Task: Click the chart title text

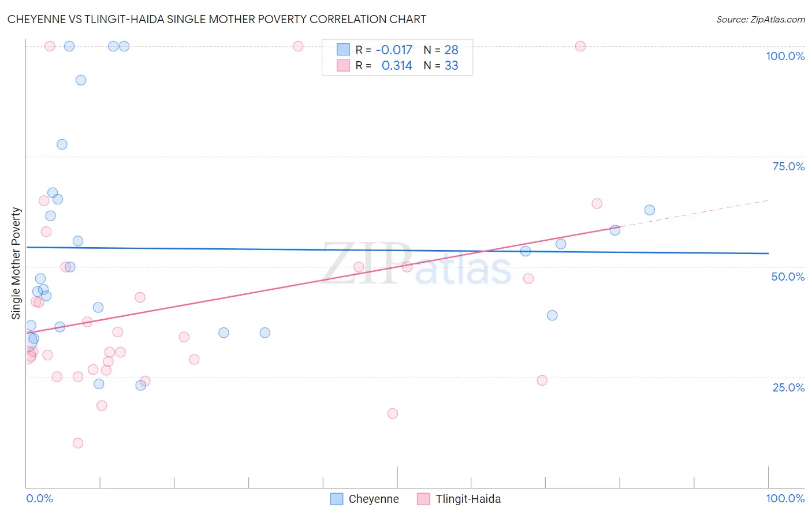Action: [217, 19]
